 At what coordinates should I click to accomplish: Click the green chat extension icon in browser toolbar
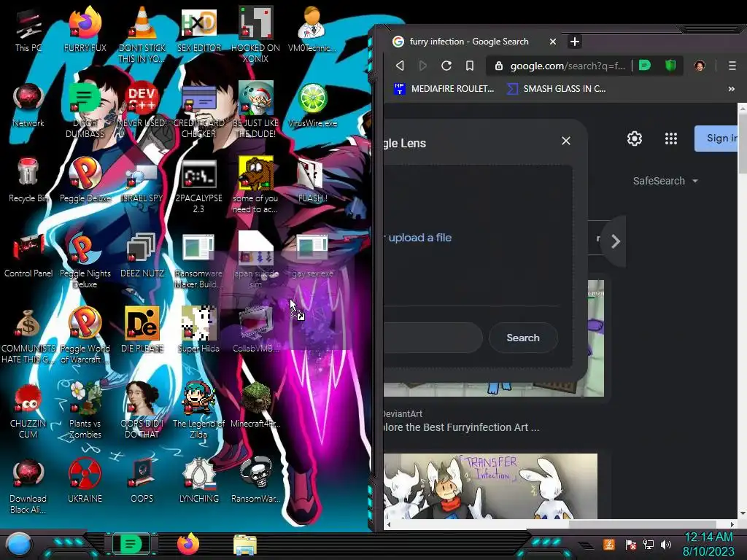645,65
